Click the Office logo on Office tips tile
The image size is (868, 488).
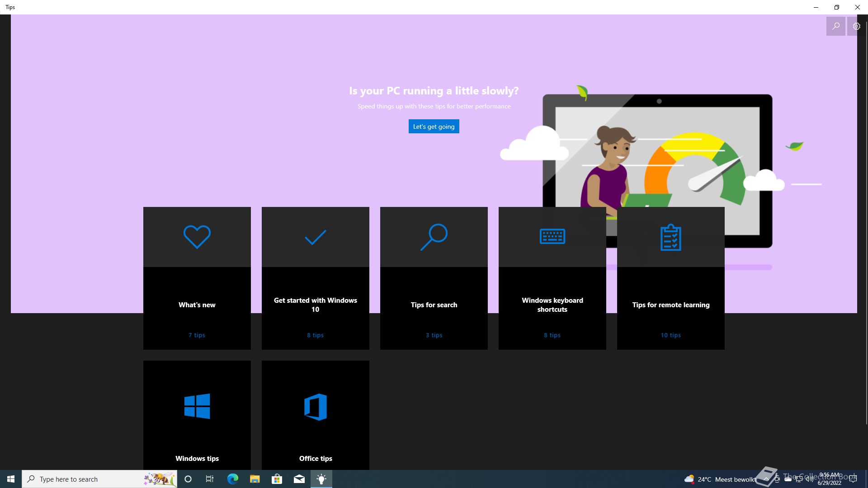316,407
